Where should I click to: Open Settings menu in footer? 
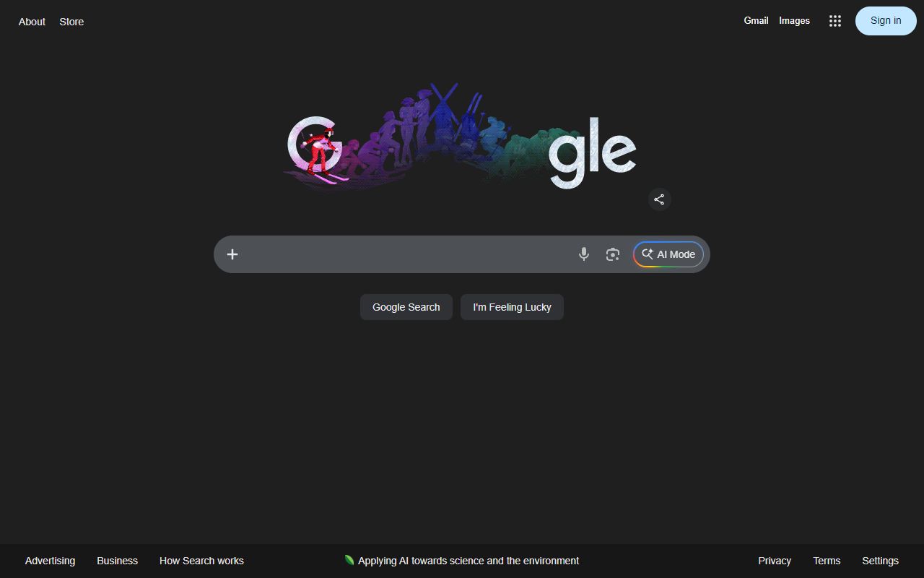point(880,561)
